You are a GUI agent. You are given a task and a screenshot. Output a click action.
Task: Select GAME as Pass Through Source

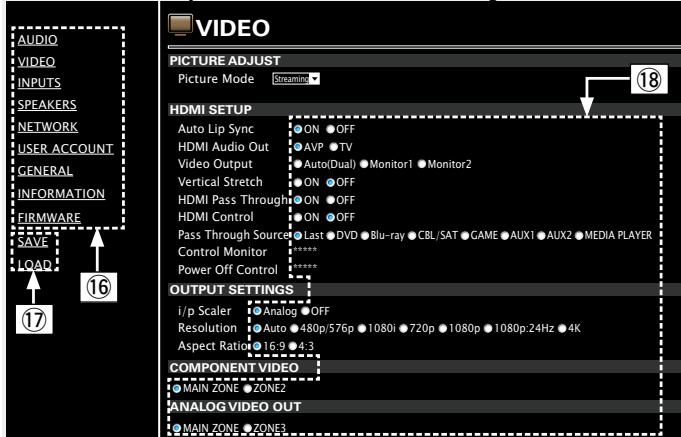[x=465, y=235]
